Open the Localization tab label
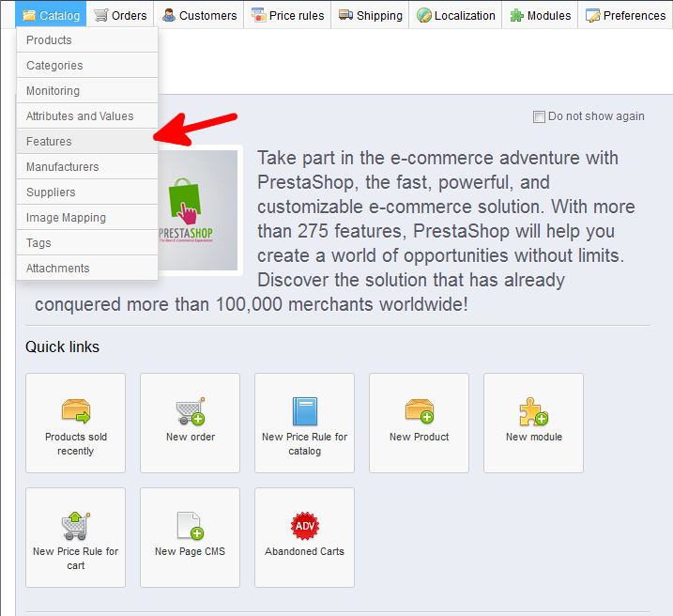The width and height of the screenshot is (673, 616). 465,16
